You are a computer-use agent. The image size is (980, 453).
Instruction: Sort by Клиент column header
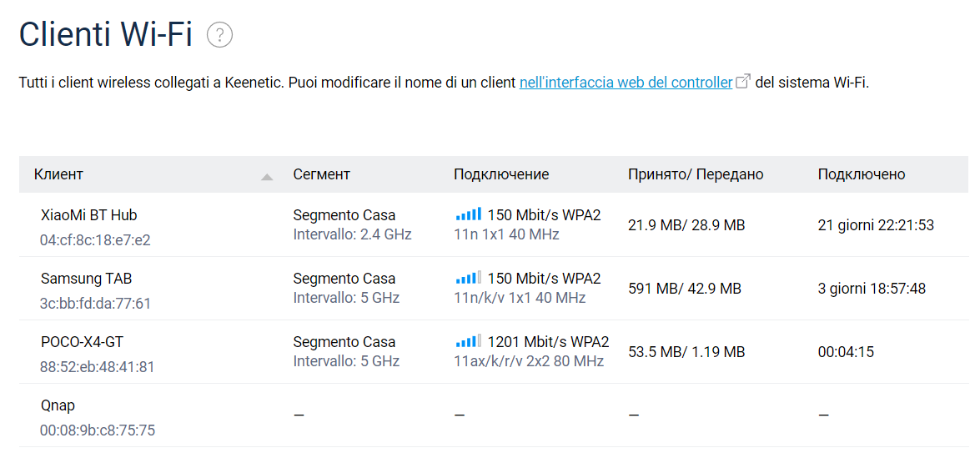tap(58, 174)
